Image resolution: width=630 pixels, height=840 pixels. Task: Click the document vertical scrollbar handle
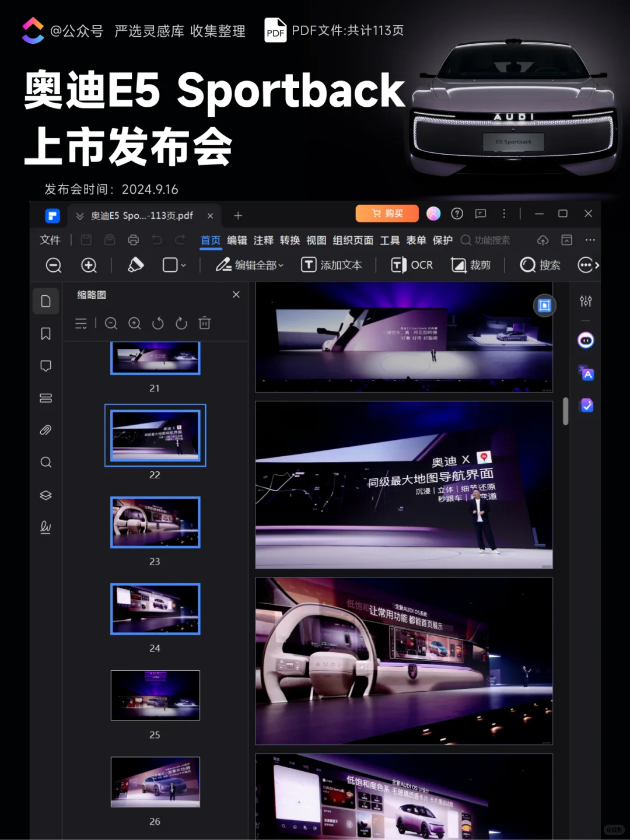click(565, 411)
